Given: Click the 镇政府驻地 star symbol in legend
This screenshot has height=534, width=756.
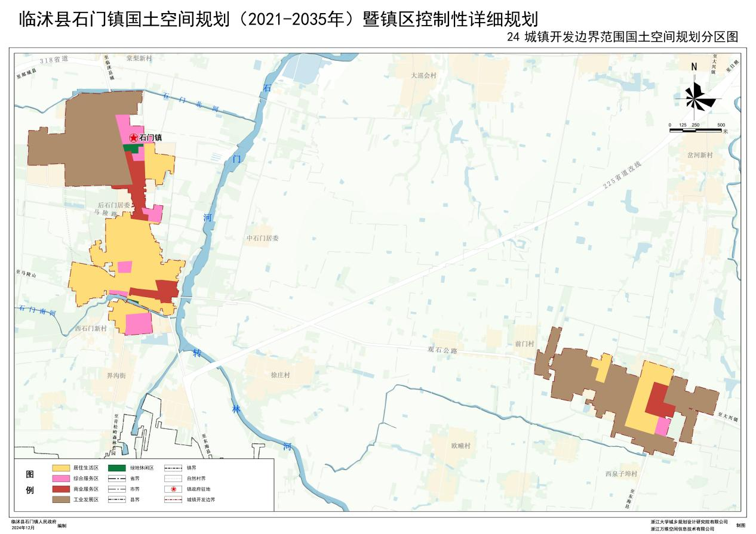Looking at the screenshot, I should tap(173, 489).
